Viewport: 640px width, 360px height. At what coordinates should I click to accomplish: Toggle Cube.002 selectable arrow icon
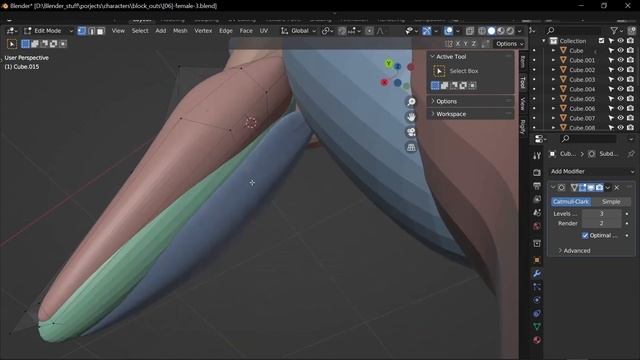tap(611, 70)
